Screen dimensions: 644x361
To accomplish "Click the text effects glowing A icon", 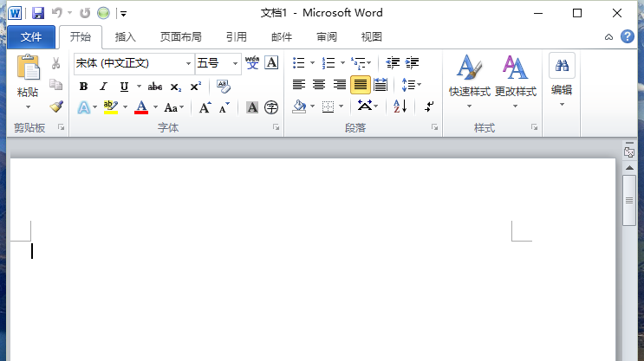I will [x=84, y=108].
